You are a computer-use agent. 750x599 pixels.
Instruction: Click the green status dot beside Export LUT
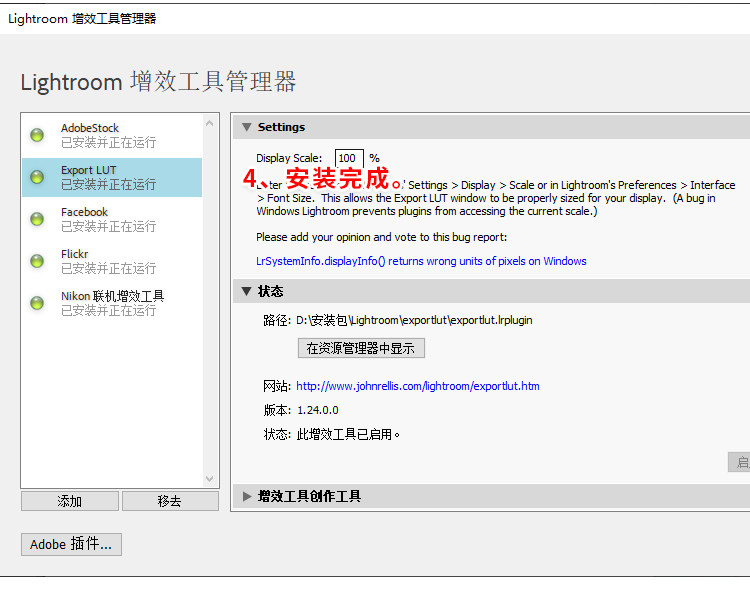37,177
